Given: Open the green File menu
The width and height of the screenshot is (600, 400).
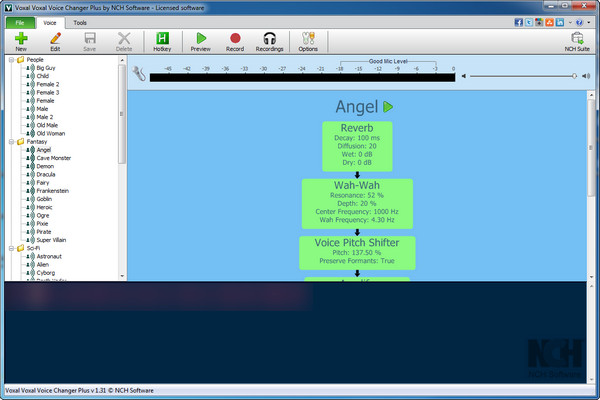Looking at the screenshot, I should (19, 21).
